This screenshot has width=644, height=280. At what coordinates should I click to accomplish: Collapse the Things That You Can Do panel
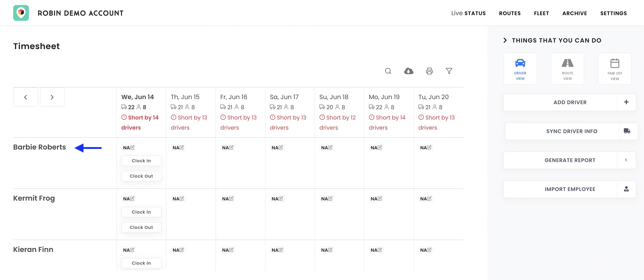tap(505, 40)
